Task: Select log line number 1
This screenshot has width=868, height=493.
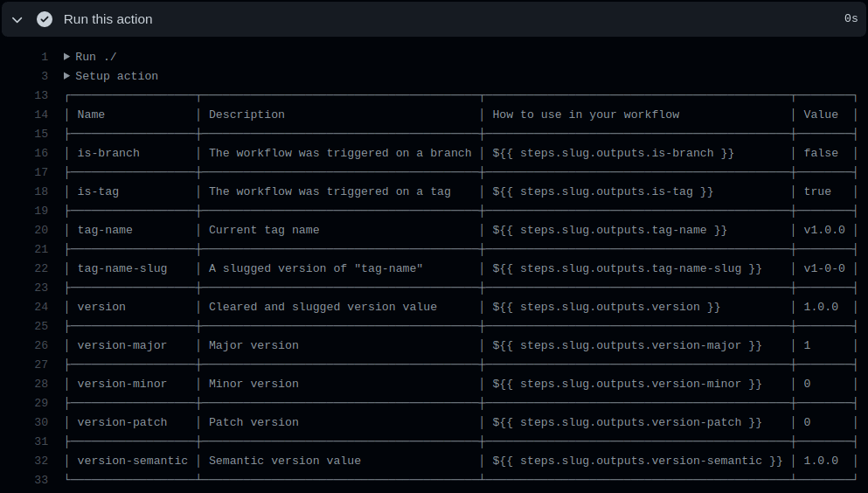Action: click(x=45, y=57)
